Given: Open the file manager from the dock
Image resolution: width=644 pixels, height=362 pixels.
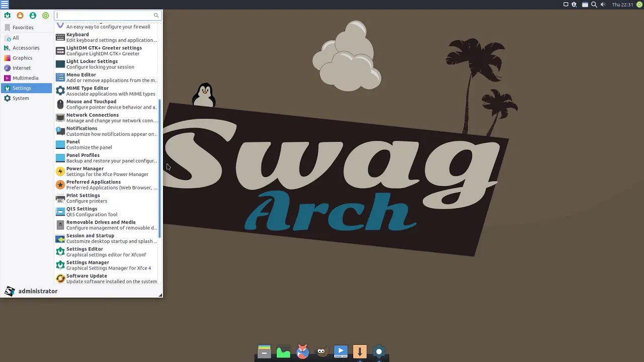Looking at the screenshot, I should (264, 351).
